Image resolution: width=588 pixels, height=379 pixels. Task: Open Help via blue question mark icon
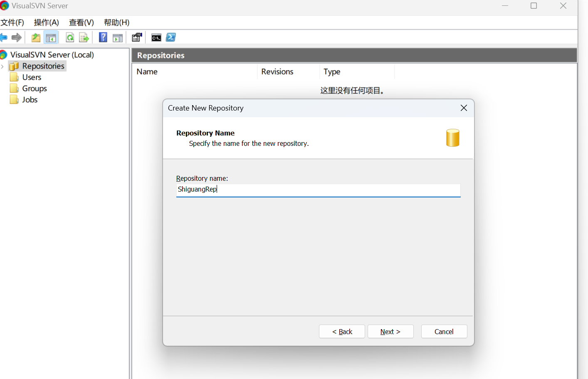(x=103, y=37)
